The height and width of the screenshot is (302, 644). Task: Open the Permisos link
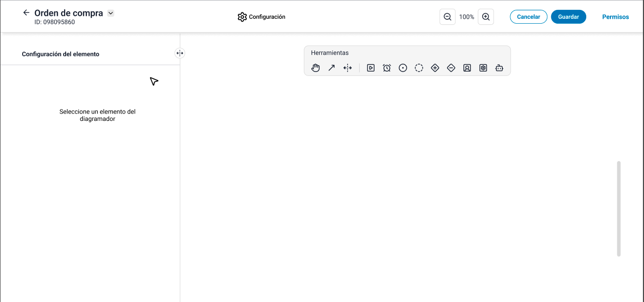(x=615, y=17)
